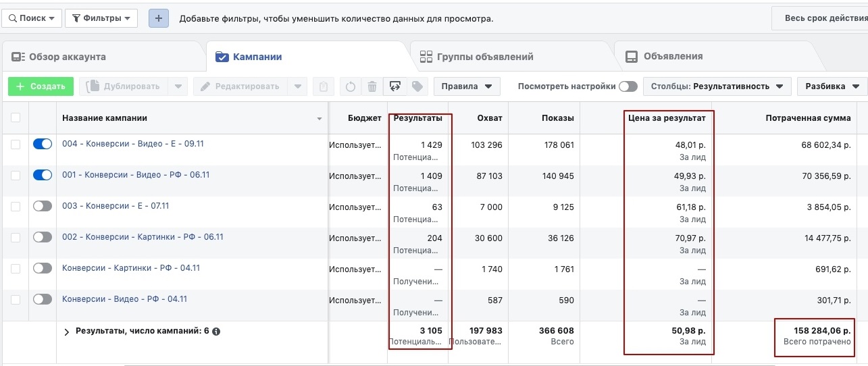Click the split-test arrows icon
The width and height of the screenshot is (868, 366).
395,86
